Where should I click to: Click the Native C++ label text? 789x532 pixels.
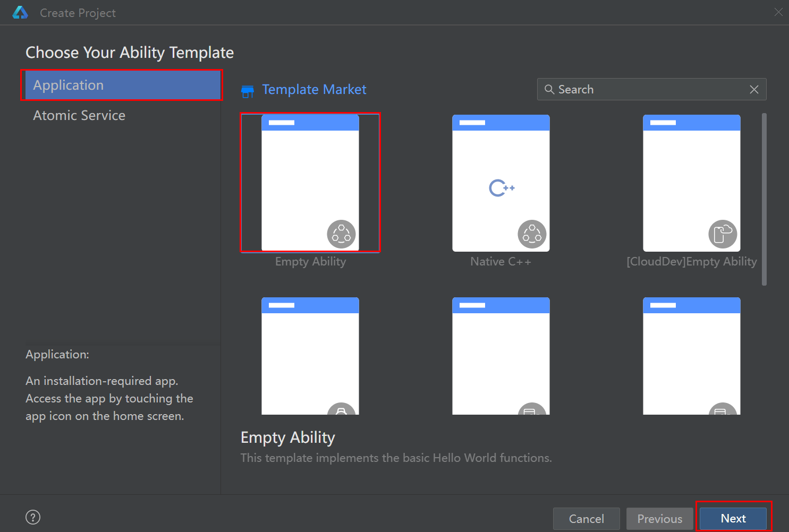(500, 262)
